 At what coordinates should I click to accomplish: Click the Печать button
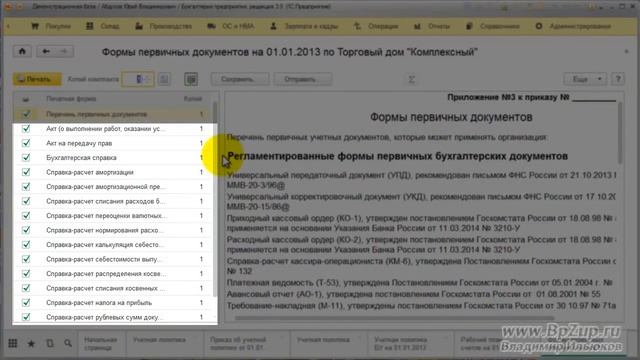37,79
